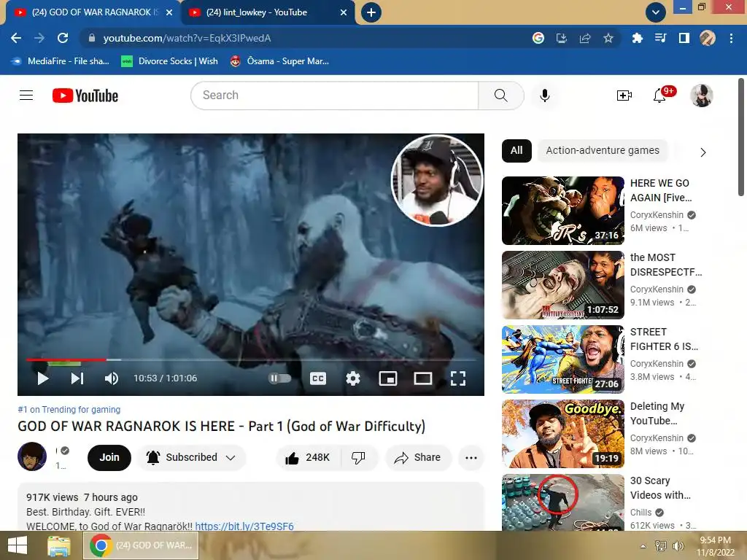Screen dimensions: 747x560
Task: Bookmark this page with star icon
Action: 608,38
